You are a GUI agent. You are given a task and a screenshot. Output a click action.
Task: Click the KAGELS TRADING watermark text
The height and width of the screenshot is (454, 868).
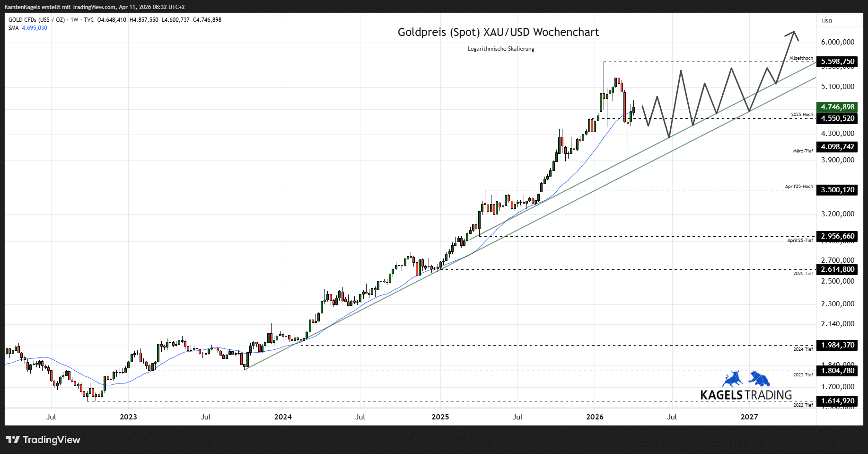coord(746,395)
